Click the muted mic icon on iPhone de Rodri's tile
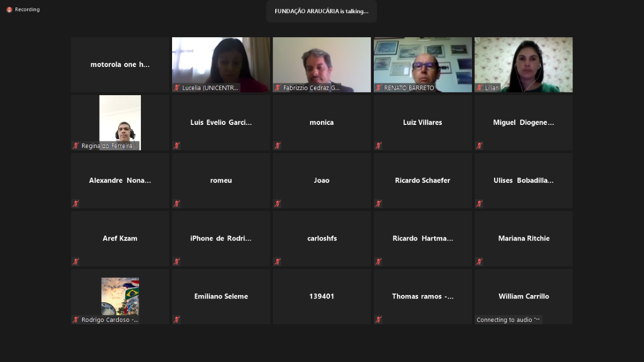The width and height of the screenshot is (644, 362). click(177, 261)
